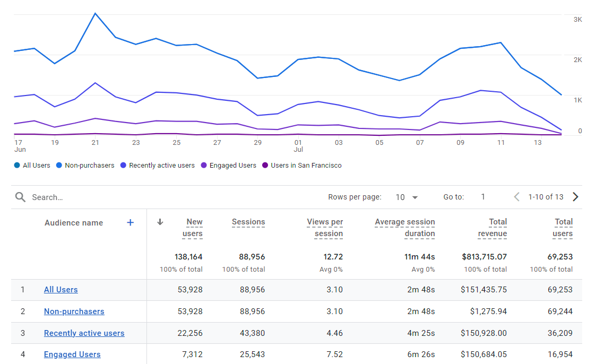Click inside the Go to page field

coord(483,197)
